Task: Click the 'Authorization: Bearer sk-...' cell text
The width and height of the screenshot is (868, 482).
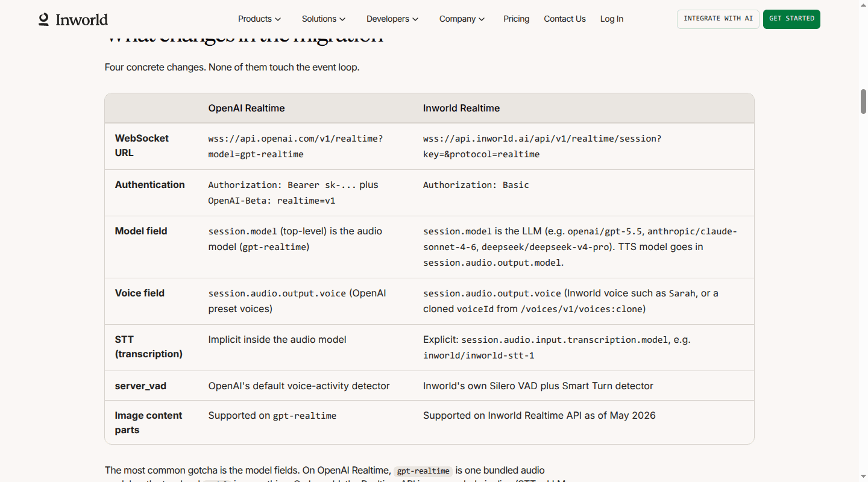Action: pyautogui.click(x=282, y=185)
